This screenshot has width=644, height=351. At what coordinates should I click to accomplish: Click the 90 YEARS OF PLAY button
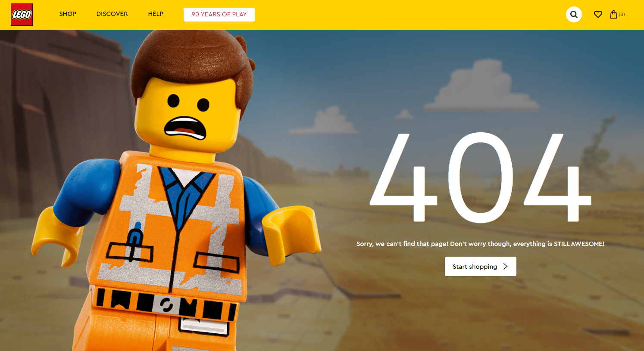click(219, 14)
